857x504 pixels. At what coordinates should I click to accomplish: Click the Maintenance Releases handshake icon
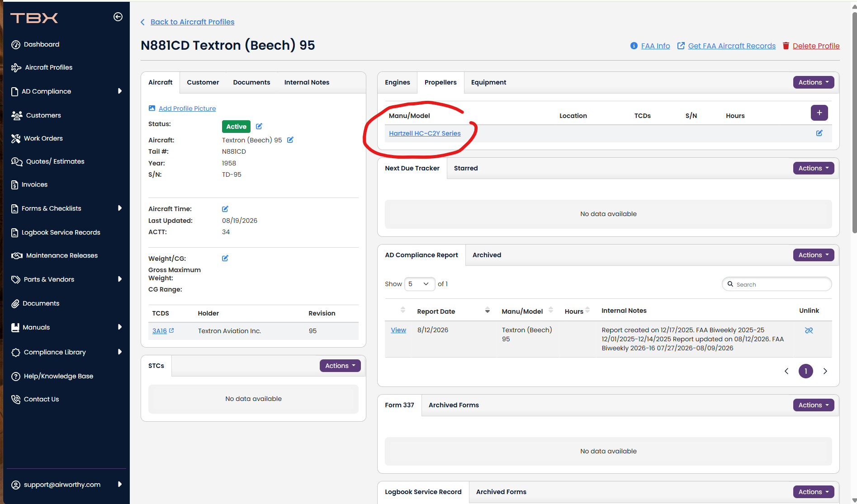[17, 255]
